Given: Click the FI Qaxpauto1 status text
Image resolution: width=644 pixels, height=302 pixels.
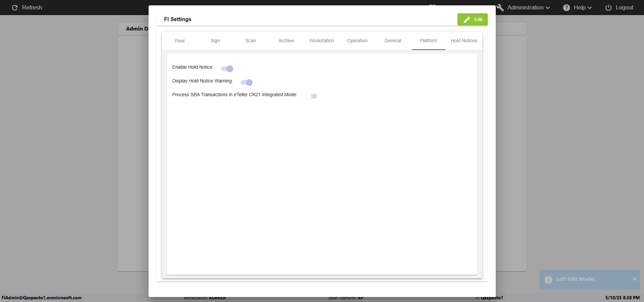Looking at the screenshot, I should click(x=489, y=298).
